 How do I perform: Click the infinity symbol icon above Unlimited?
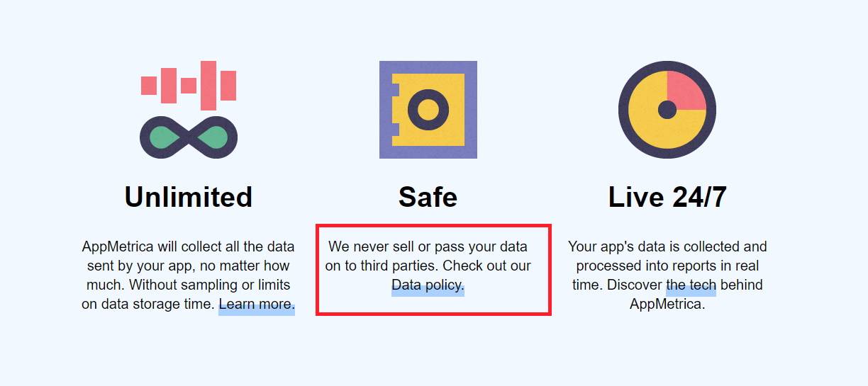pos(189,137)
